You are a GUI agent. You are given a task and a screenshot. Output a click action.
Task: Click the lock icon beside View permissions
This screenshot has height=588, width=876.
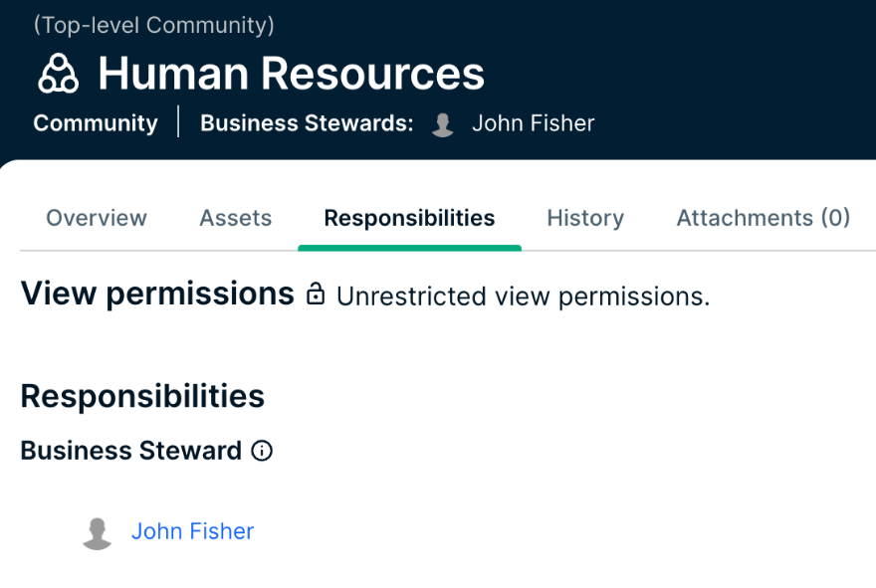[x=316, y=294]
